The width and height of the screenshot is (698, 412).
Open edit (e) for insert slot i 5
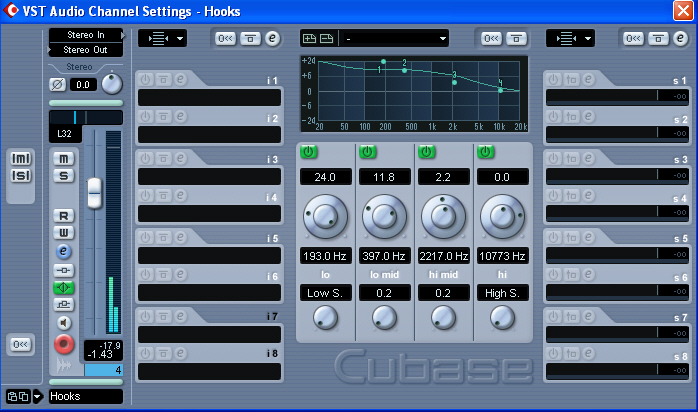tap(180, 238)
